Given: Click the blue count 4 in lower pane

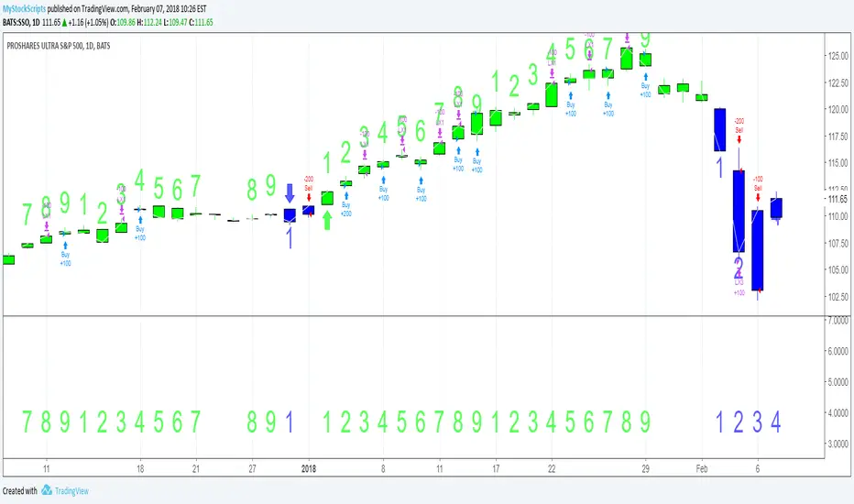Looking at the screenshot, I should 776,422.
